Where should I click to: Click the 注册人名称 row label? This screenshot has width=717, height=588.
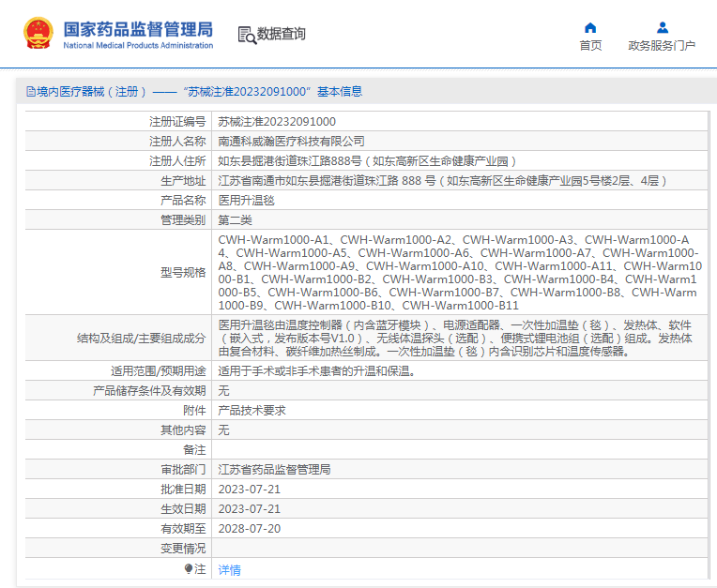[x=177, y=142]
